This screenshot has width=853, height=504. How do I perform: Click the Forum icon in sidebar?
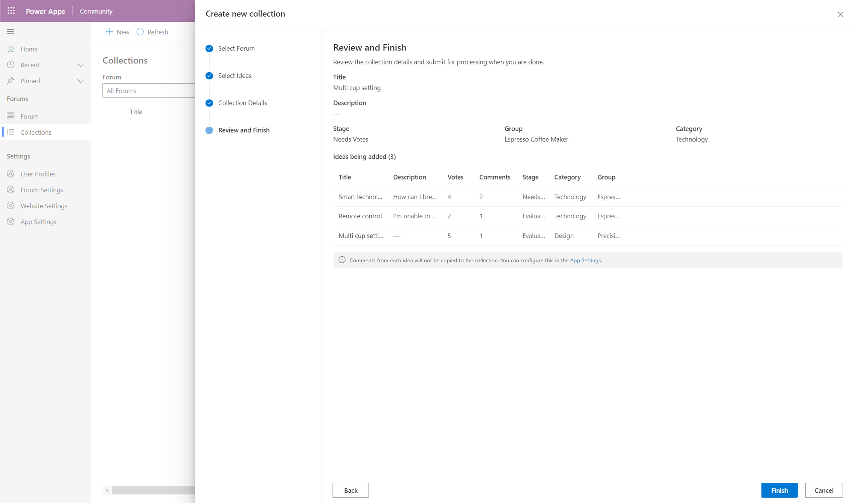[x=10, y=116]
